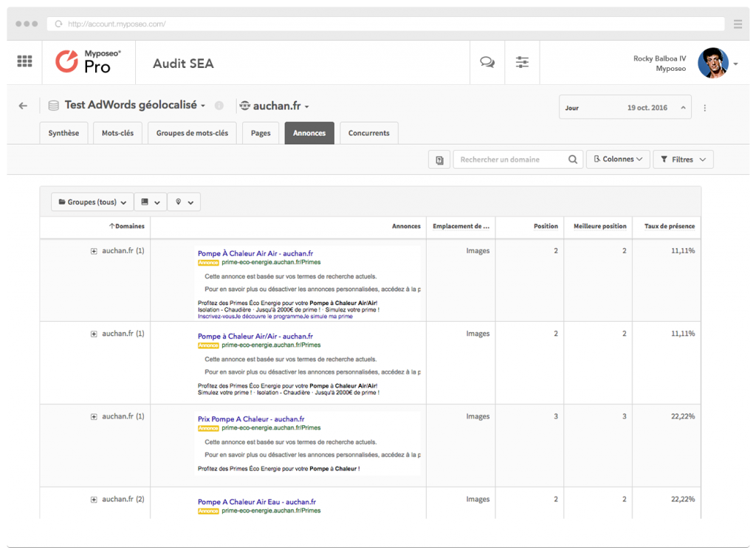Expand the Pompe à Chaleur Air/Air row
The image size is (756, 553).
point(94,334)
